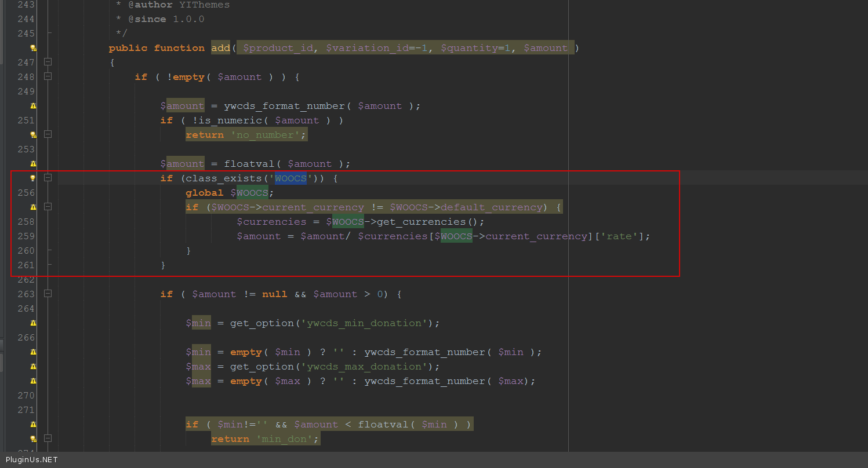Viewport: 868px width, 468px height.
Task: Click line number 253 in gutter
Action: pyautogui.click(x=26, y=149)
